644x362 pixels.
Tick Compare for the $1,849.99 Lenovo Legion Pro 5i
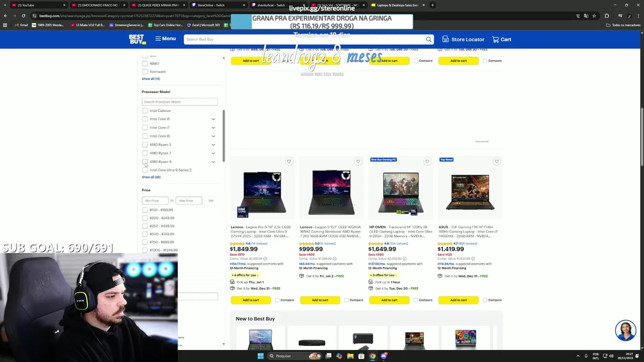coord(277,300)
